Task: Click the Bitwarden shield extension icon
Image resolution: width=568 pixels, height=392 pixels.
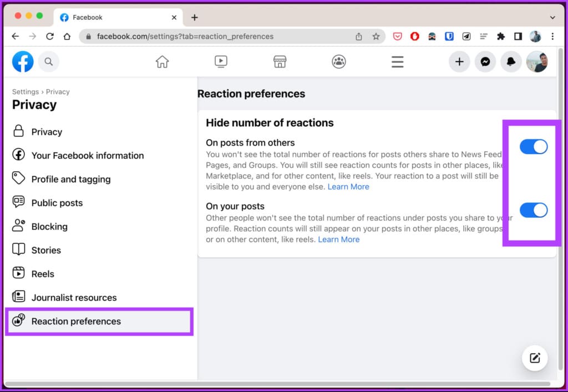Action: pyautogui.click(x=449, y=36)
